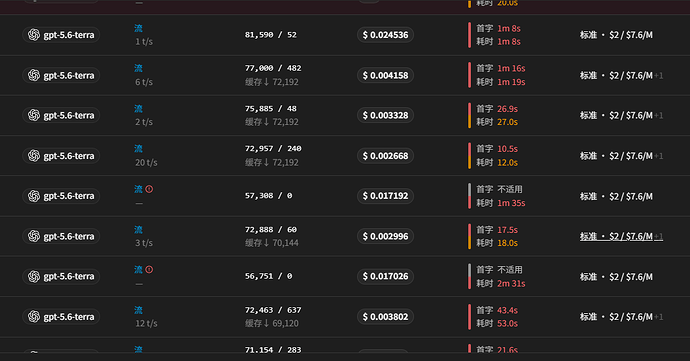Image resolution: width=690 pixels, height=361 pixels.
Task: Click the $ 0.003328 cost badge
Action: [x=385, y=115]
